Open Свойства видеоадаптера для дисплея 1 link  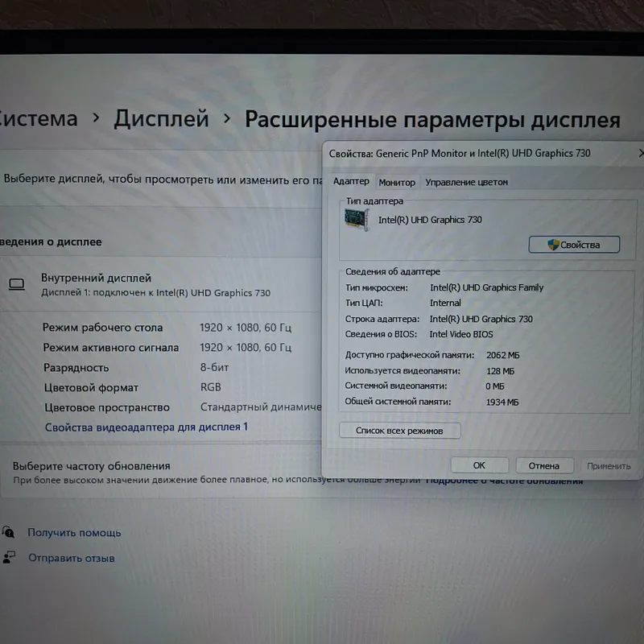147,427
